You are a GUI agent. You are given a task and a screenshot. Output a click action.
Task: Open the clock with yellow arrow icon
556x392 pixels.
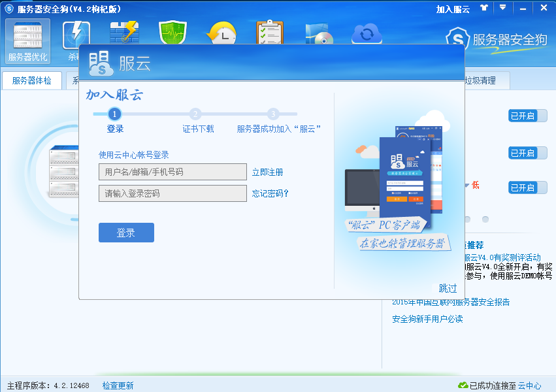tap(221, 33)
